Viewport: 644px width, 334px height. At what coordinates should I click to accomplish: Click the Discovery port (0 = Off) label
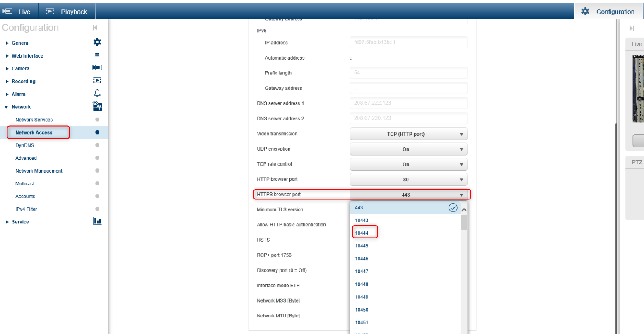coord(282,270)
